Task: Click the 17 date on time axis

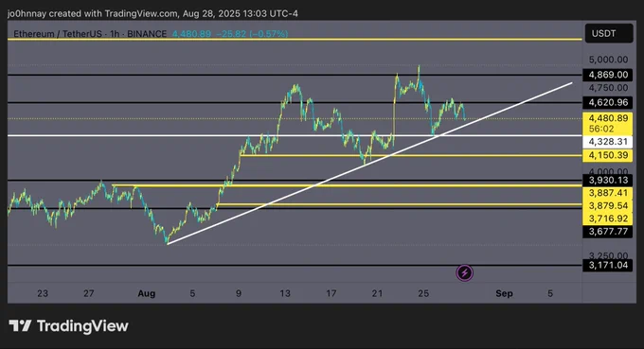Action: pyautogui.click(x=331, y=293)
